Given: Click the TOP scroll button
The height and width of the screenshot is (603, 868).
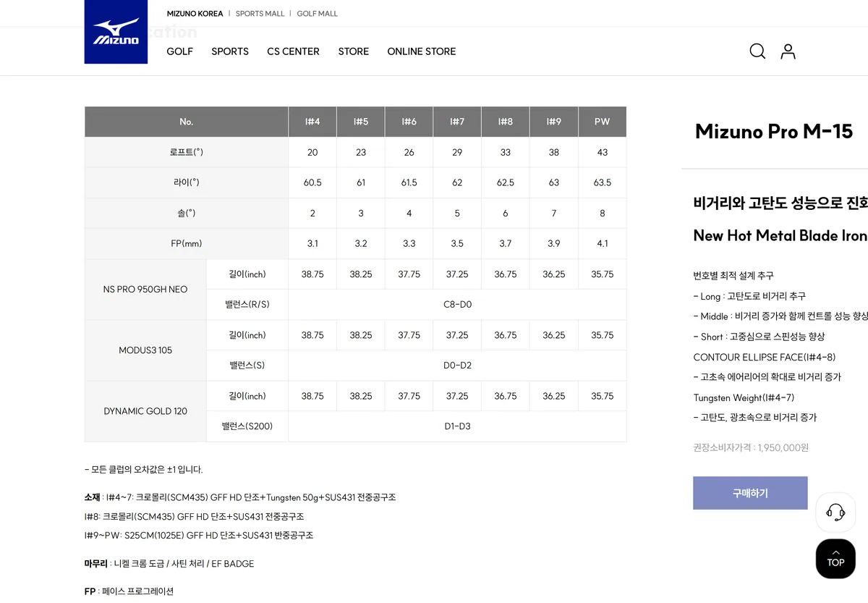Looking at the screenshot, I should [835, 558].
